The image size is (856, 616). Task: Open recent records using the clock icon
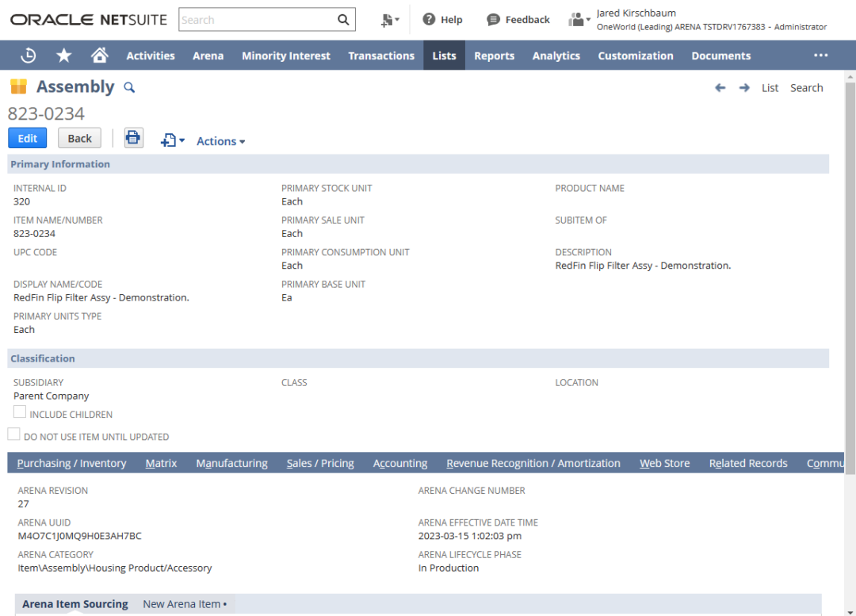coord(29,55)
